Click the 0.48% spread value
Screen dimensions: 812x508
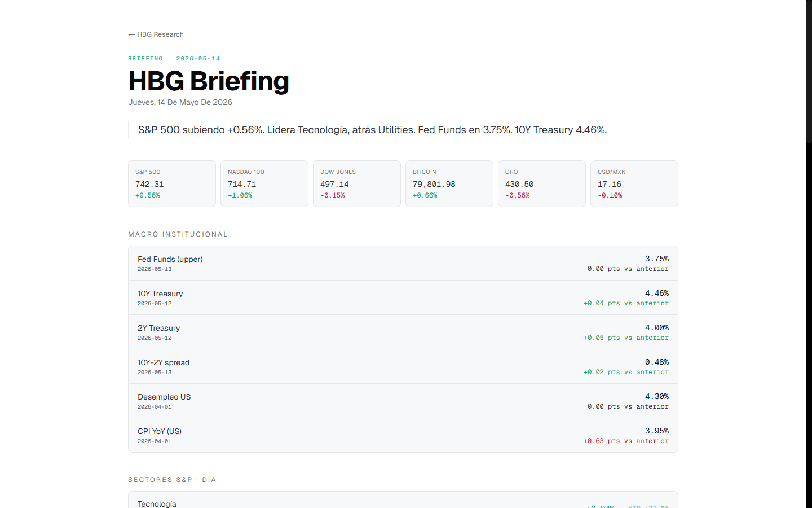pos(657,362)
